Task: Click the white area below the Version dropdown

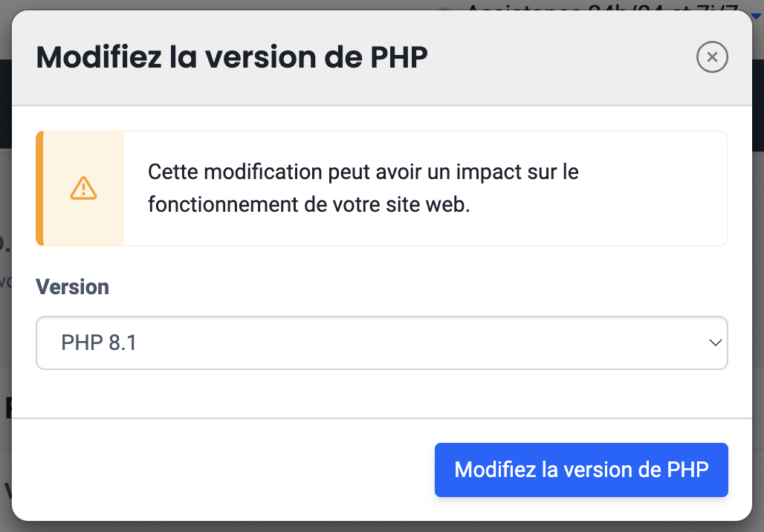Action: click(381, 394)
